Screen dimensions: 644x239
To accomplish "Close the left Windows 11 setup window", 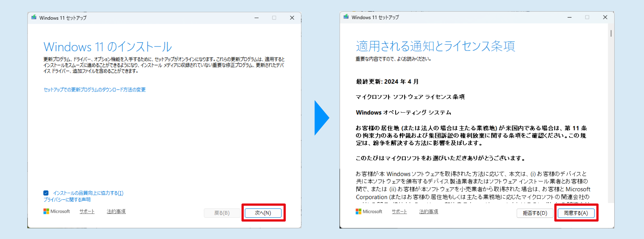I will tap(292, 18).
